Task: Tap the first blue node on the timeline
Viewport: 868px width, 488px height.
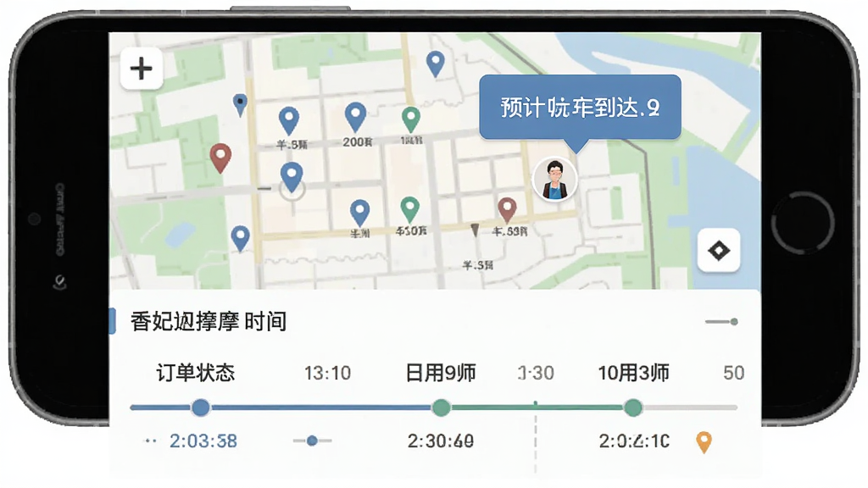Action: tap(200, 408)
